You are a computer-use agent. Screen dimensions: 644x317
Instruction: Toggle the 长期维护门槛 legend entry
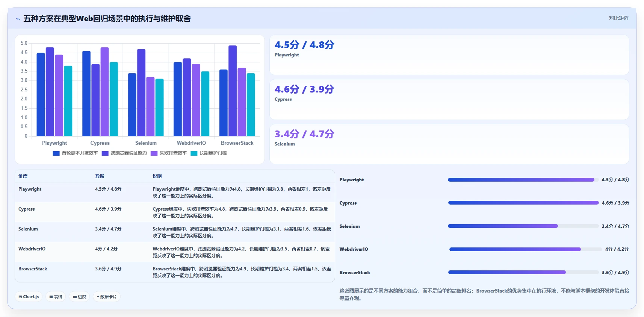(x=209, y=153)
